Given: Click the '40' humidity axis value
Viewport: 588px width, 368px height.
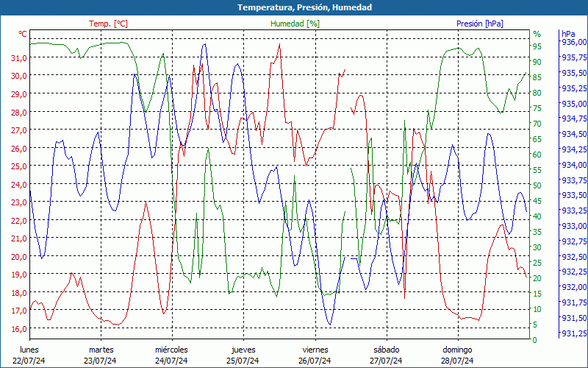Looking at the screenshot, I should point(537,216).
